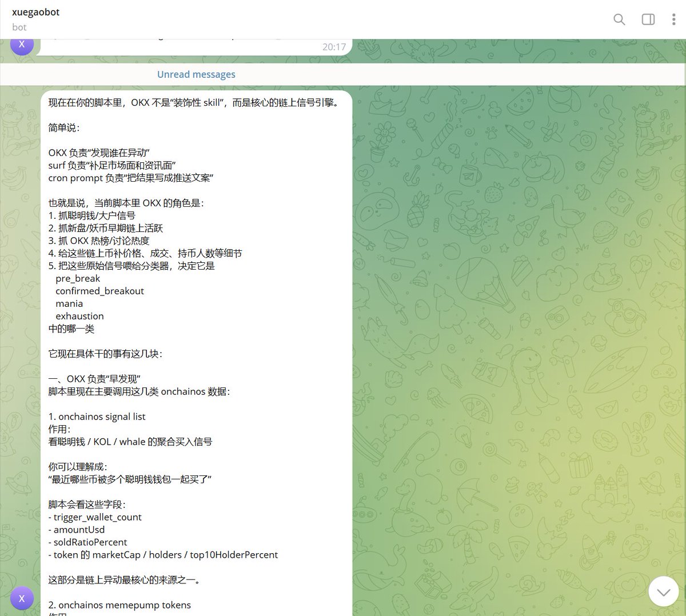Open xuegaobot profile from the chat header
Image resolution: width=686 pixels, height=616 pixels.
[x=35, y=11]
